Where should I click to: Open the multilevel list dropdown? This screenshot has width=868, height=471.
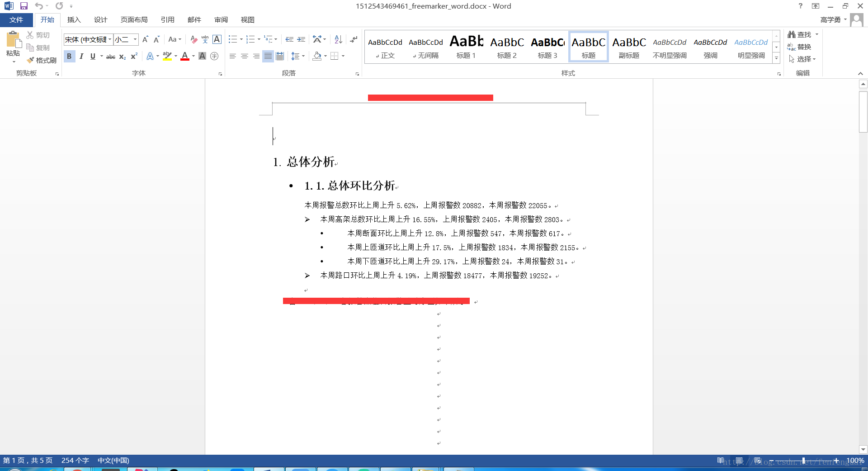click(276, 39)
